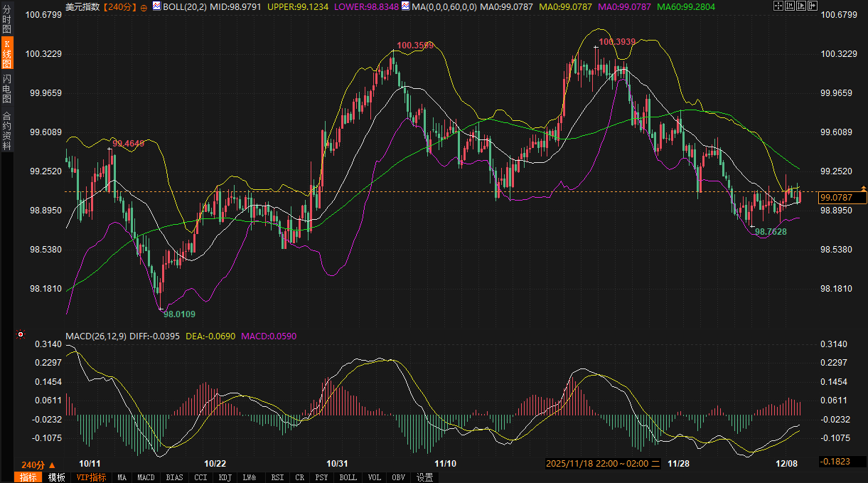The width and height of the screenshot is (868, 483).
Task: Click the crosshair cursor icon at top right
Action: [777, 6]
